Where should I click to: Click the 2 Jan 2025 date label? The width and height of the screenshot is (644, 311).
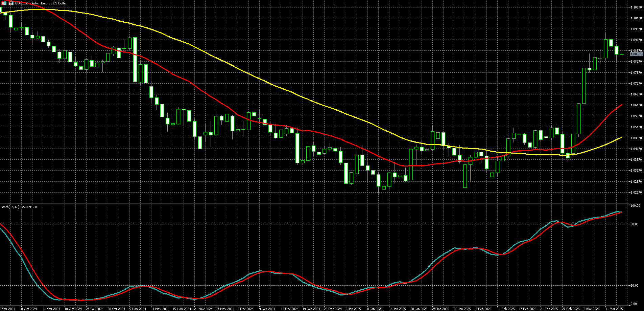coord(353,309)
